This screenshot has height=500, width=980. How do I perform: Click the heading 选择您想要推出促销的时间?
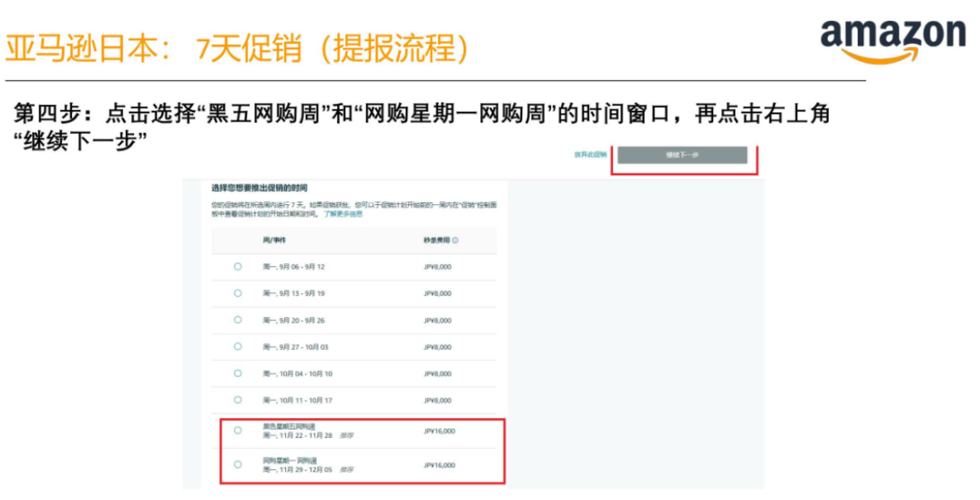(259, 188)
